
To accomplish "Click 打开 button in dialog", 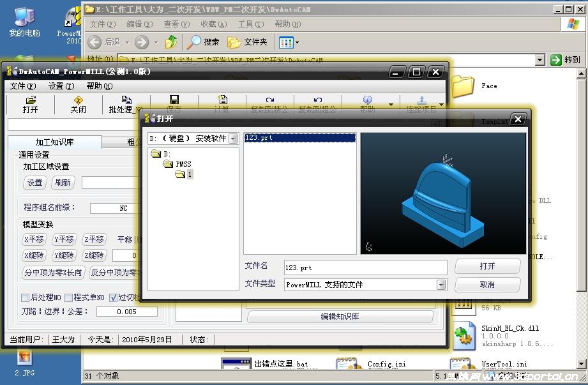I will pyautogui.click(x=488, y=266).
